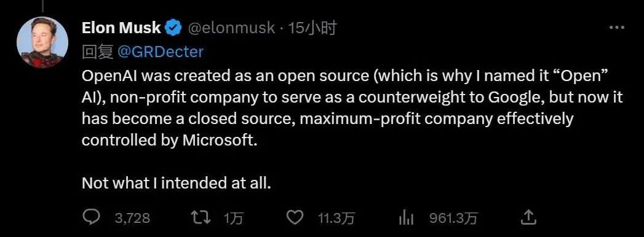The height and width of the screenshot is (237, 644).
Task: Click the 15小时 timestamp
Action: pos(312,28)
